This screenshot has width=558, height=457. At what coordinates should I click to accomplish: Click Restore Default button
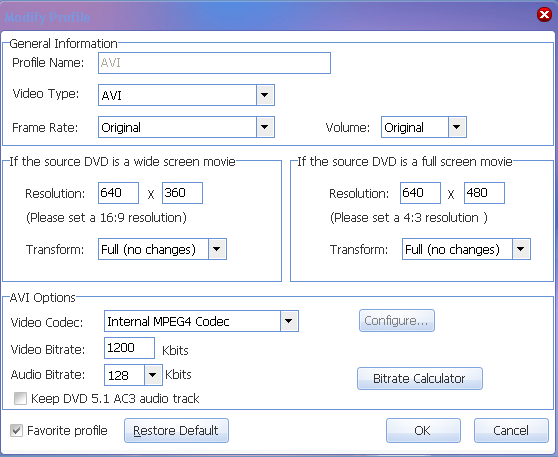[176, 431]
